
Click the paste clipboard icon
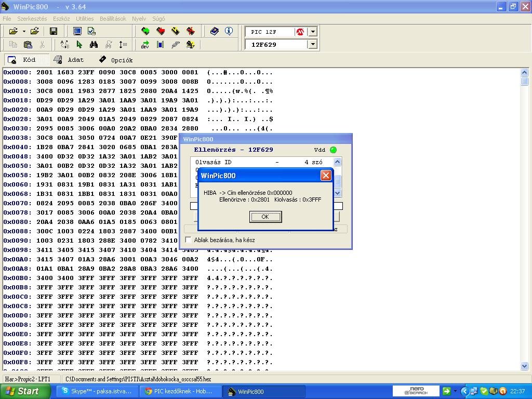[28, 45]
